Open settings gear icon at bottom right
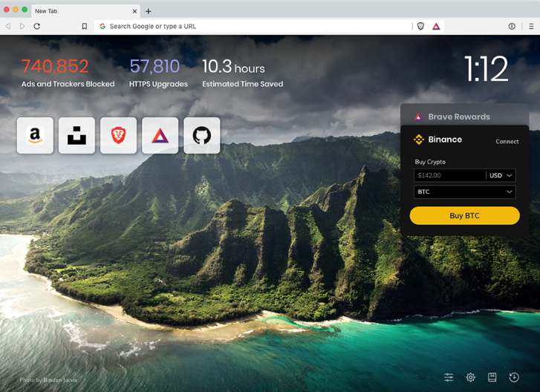Image resolution: width=540 pixels, height=392 pixels. tap(470, 377)
